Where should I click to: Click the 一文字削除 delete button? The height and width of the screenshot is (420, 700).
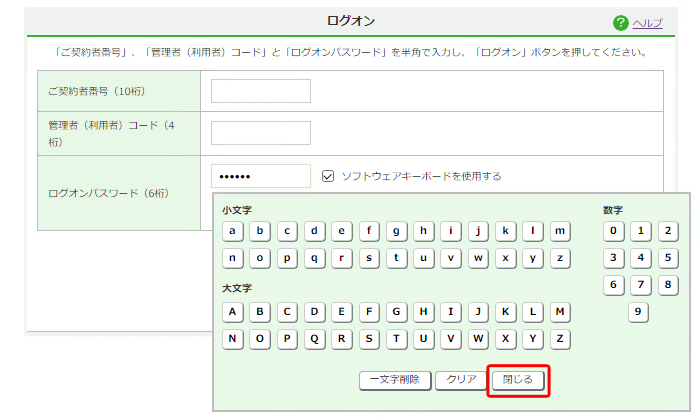click(395, 380)
